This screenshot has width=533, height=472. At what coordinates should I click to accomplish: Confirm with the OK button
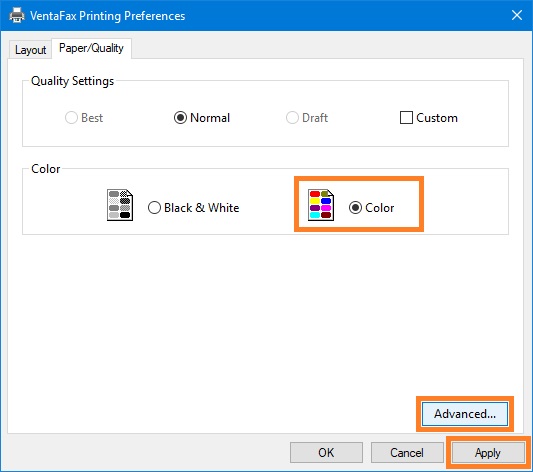pyautogui.click(x=326, y=453)
